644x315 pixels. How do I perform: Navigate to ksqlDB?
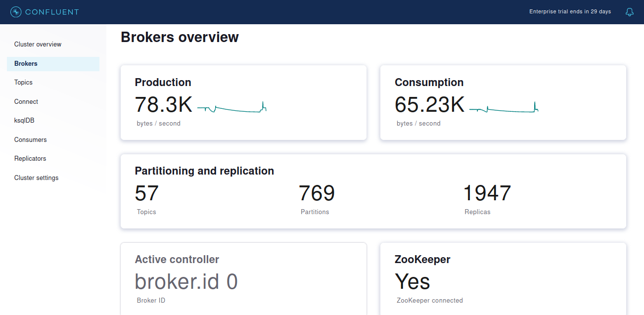click(x=24, y=121)
